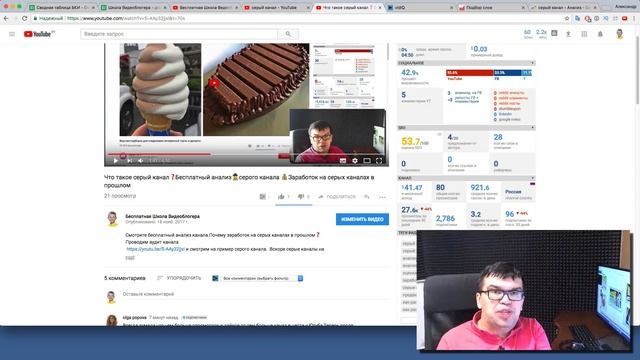
Task: Expand the description with ЕЩЁ
Action: coord(130,258)
